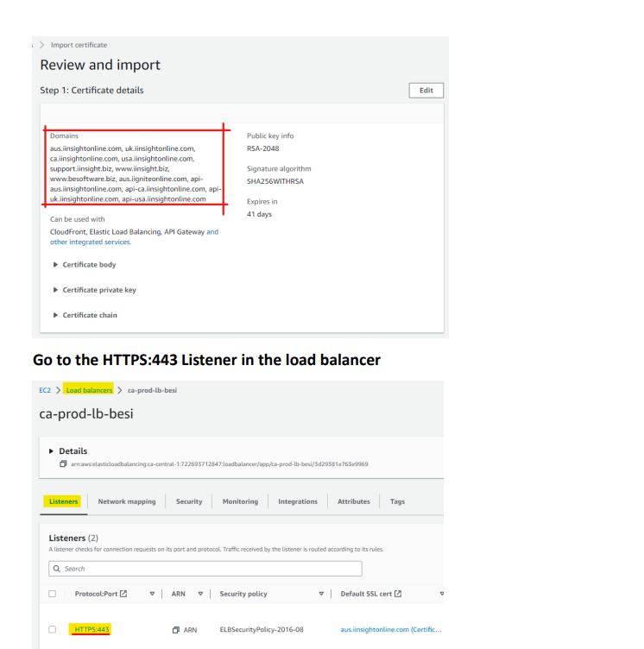Viewport: 644px width, 649px height.
Task: Sort by Security policy column arrow
Action: pyautogui.click(x=321, y=594)
